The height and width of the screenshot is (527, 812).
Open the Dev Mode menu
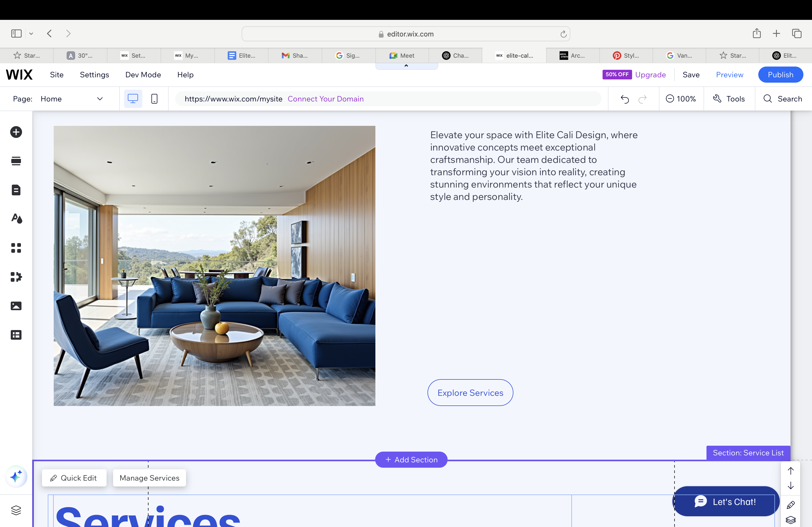tap(143, 75)
